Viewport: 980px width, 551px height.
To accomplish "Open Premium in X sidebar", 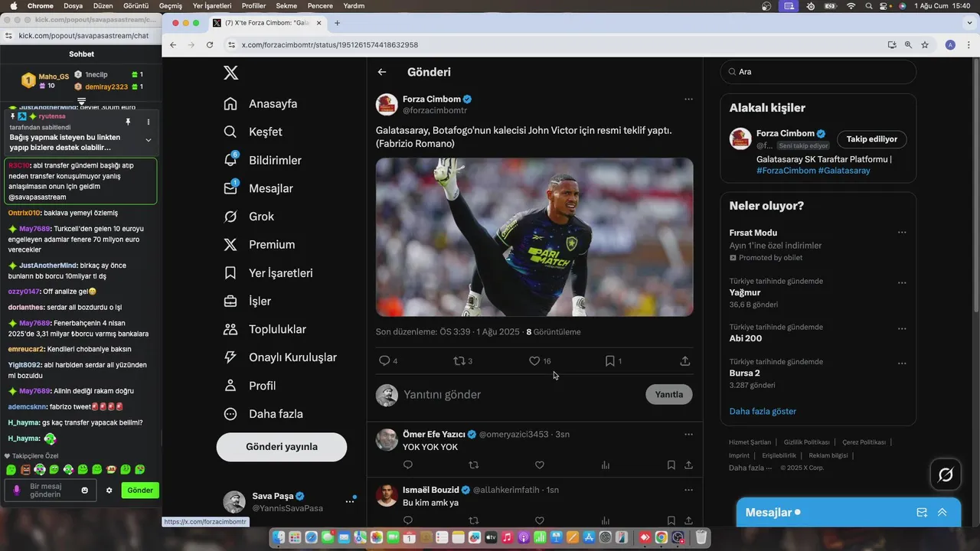I will [x=259, y=245].
